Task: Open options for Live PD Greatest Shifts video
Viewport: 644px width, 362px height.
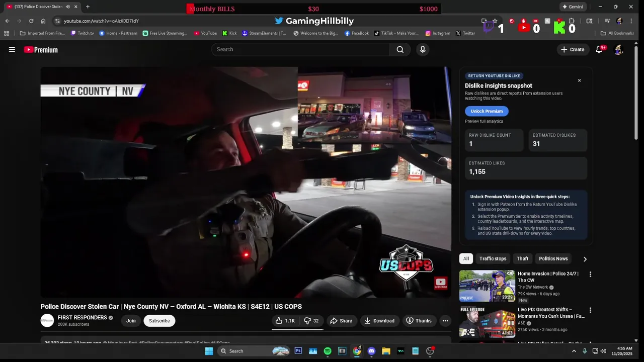Action: tap(590, 310)
